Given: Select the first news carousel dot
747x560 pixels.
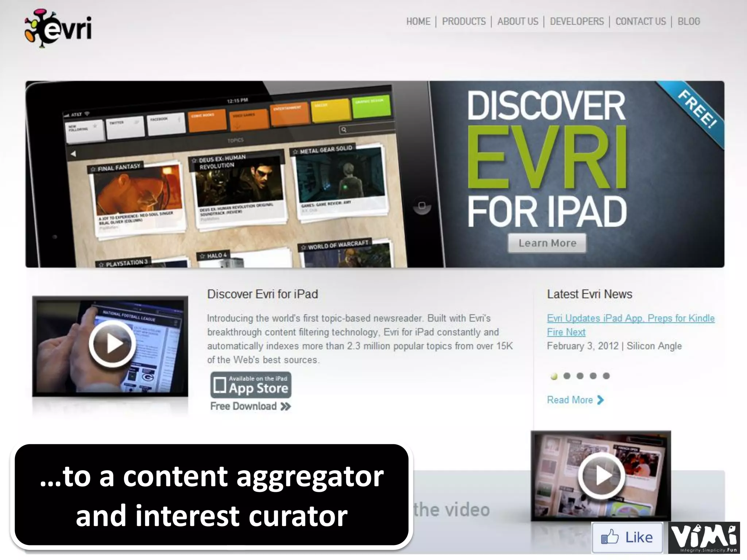Looking at the screenshot, I should [554, 376].
